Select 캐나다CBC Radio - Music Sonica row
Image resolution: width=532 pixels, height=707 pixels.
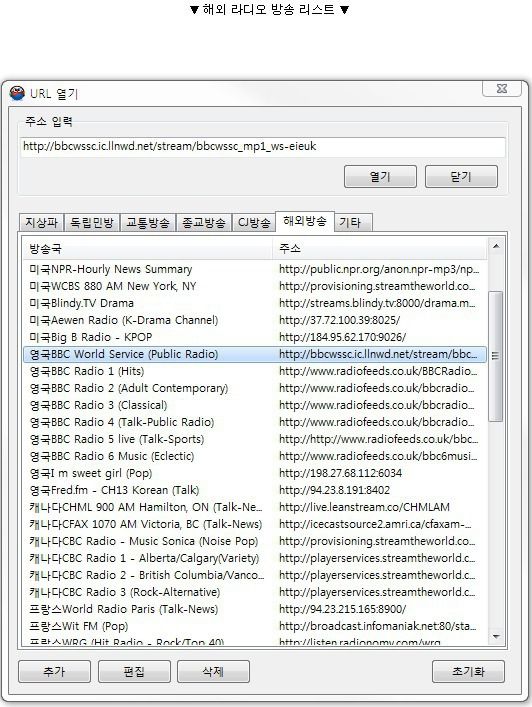[x=255, y=541]
